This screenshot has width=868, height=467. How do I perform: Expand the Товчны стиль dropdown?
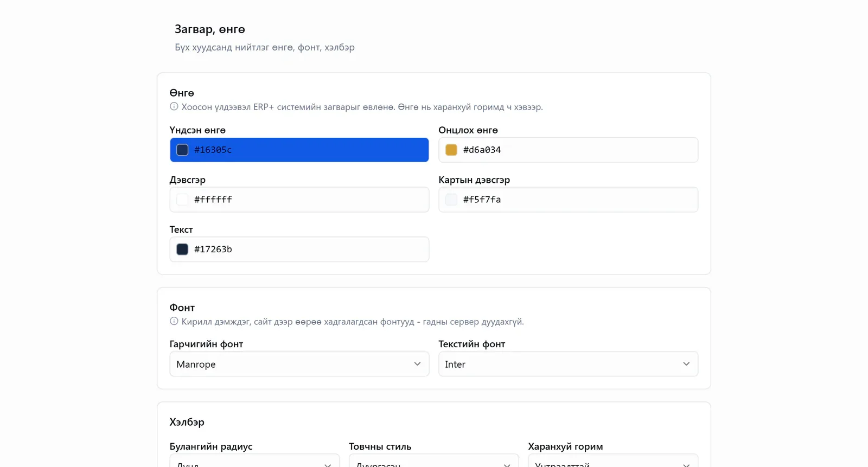[x=434, y=461]
